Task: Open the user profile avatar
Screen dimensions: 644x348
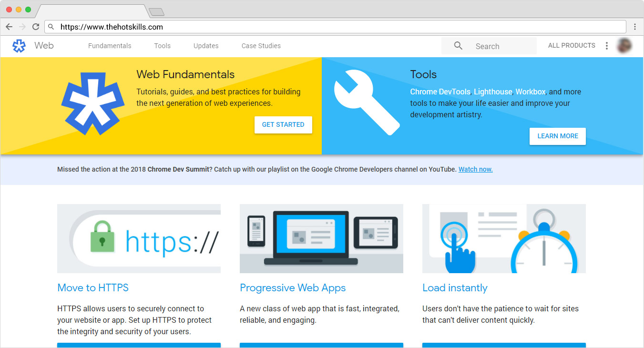Action: pos(624,46)
